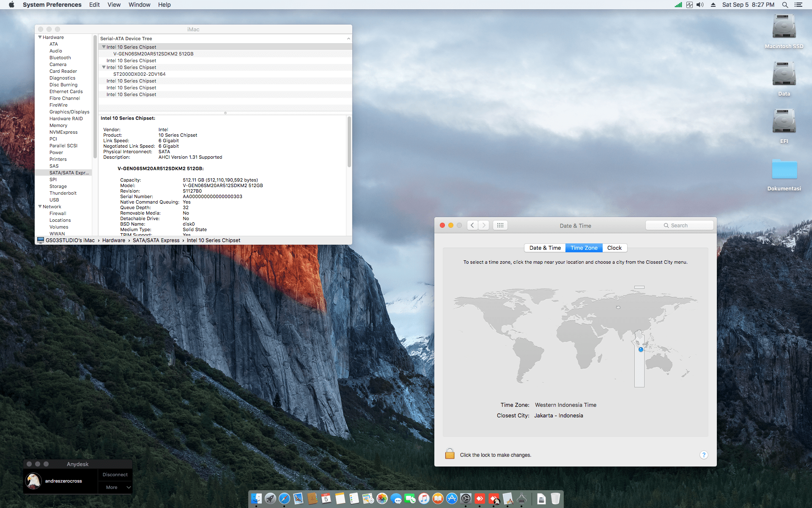
Task: Open the Window menu
Action: point(139,5)
